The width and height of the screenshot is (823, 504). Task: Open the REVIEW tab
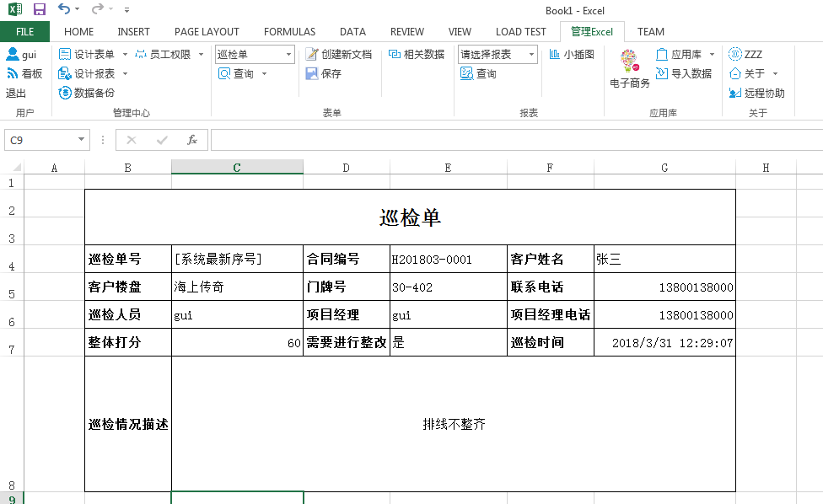(406, 31)
